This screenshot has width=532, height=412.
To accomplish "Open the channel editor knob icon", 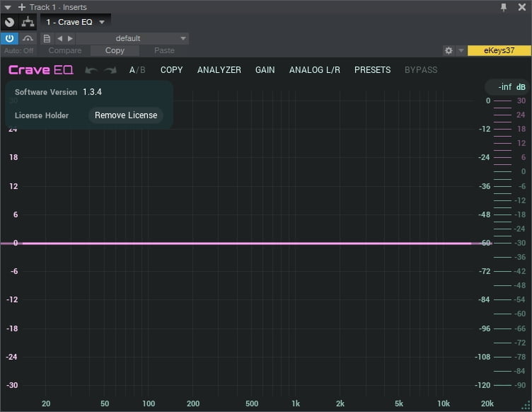I will pos(10,22).
